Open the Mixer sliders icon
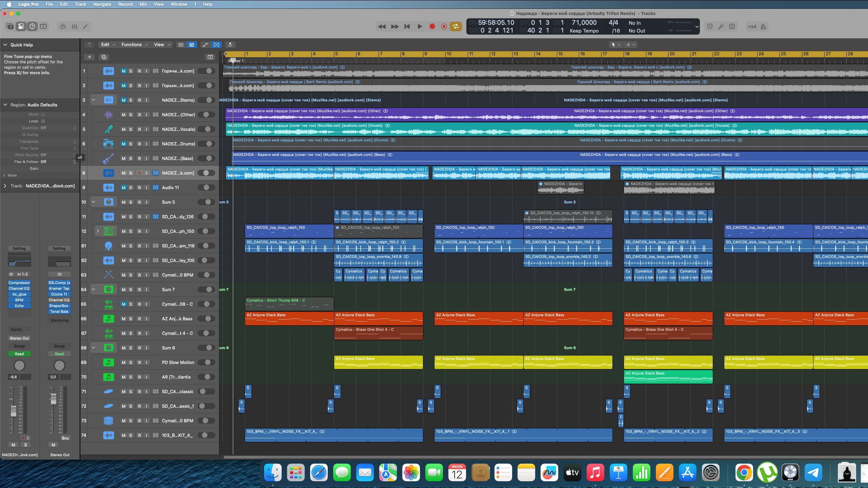Image resolution: width=868 pixels, height=488 pixels. [75, 26]
